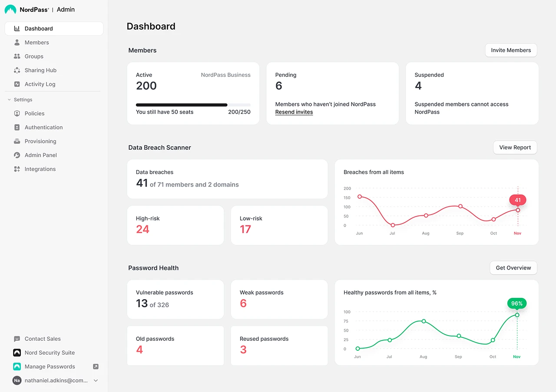The width and height of the screenshot is (556, 392).
Task: Click the Invite Members button
Action: (x=511, y=50)
